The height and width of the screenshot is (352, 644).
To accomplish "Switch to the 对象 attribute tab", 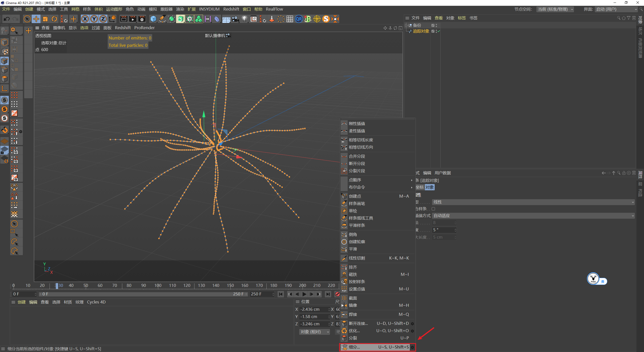I will click(x=429, y=187).
